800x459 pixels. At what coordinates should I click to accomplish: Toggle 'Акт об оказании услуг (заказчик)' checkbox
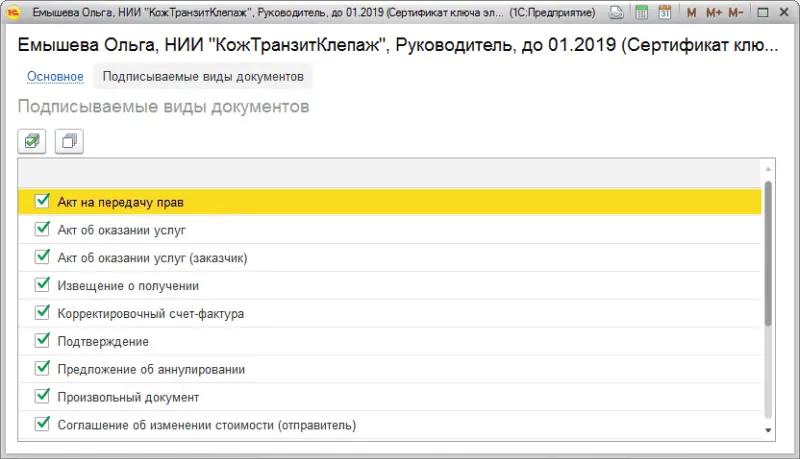(42, 257)
